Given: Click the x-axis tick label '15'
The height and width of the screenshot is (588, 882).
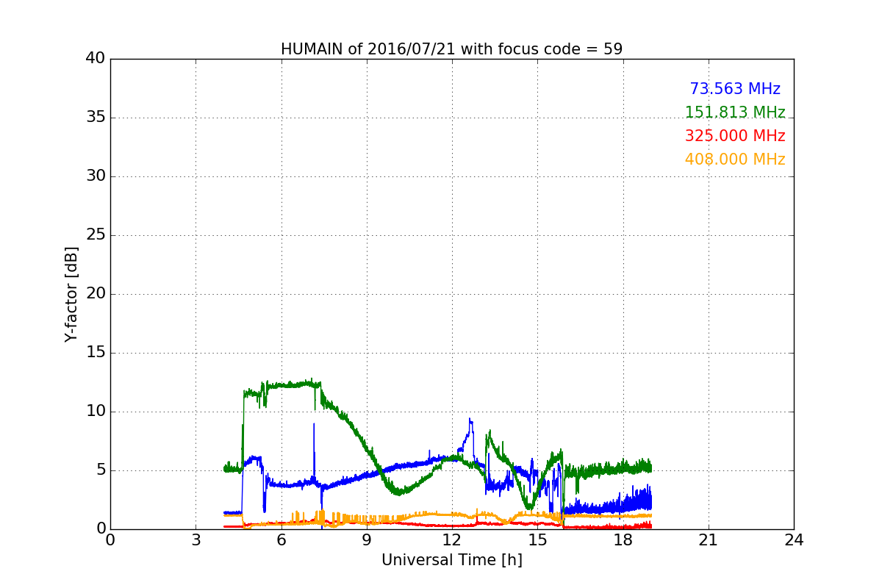Looking at the screenshot, I should (537, 539).
